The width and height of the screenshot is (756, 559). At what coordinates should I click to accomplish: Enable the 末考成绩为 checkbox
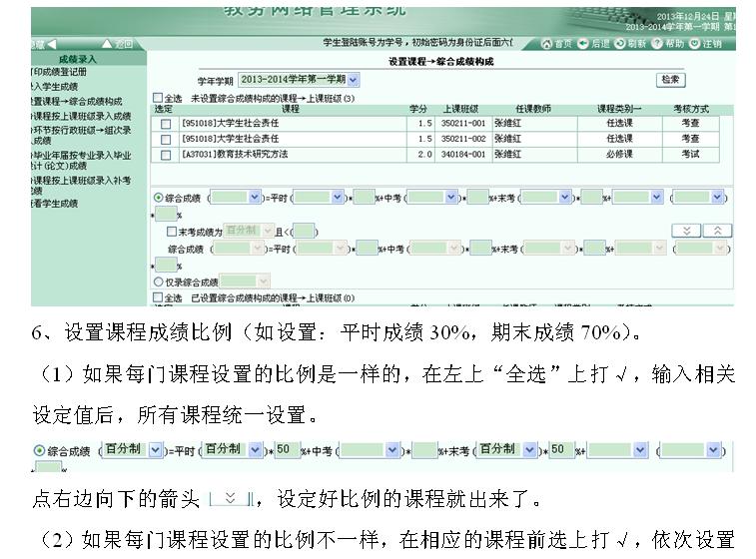pos(172,231)
